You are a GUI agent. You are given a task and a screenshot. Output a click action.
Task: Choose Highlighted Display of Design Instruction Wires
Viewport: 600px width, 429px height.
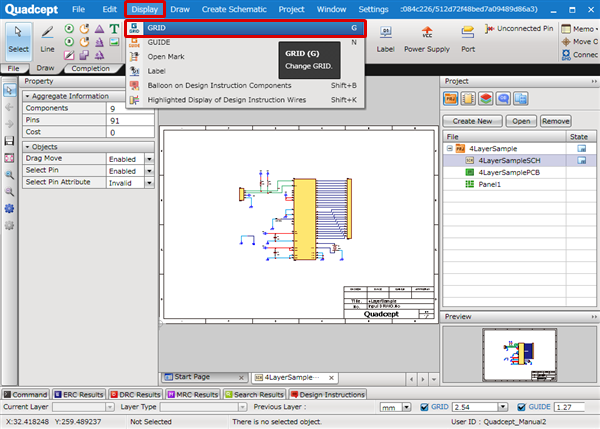(245, 100)
